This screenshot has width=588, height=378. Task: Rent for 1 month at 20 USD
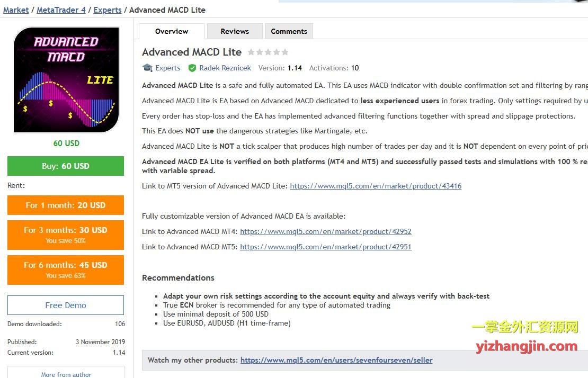click(66, 205)
